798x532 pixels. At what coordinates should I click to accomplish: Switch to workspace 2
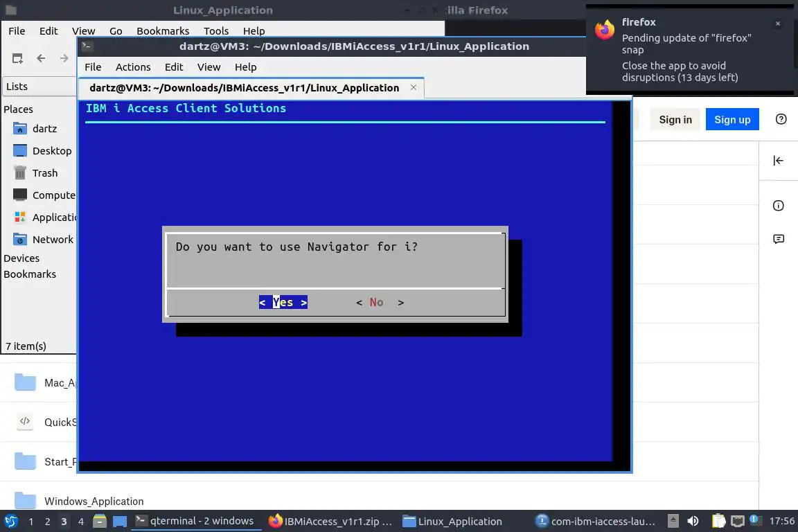tap(47, 522)
